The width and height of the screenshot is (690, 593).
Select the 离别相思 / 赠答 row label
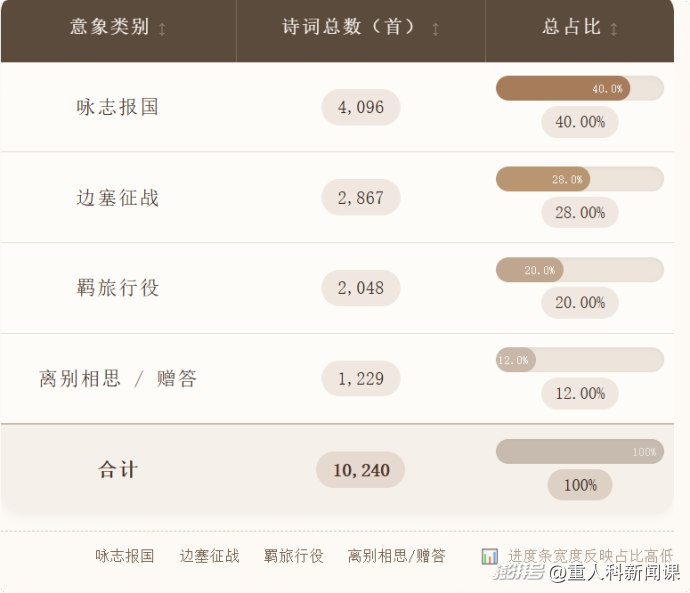tap(118, 378)
